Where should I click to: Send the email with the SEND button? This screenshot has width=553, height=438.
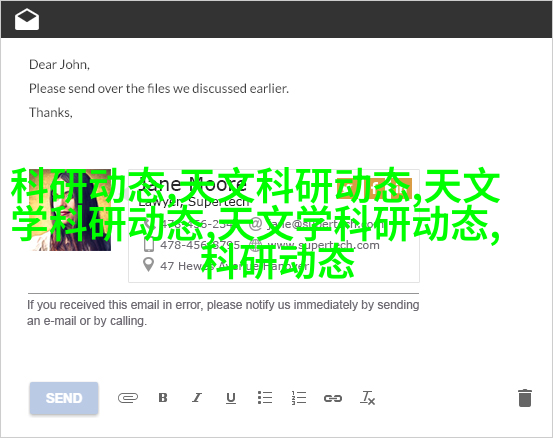click(64, 398)
